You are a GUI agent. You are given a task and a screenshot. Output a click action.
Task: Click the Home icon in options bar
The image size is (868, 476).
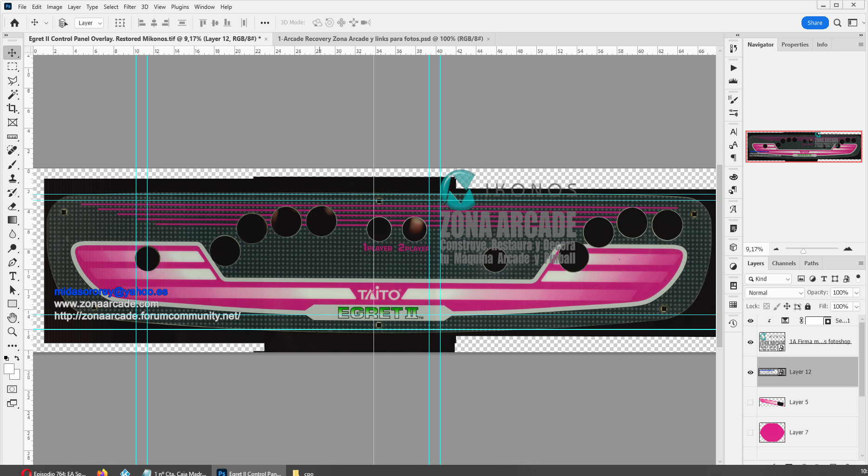(x=14, y=23)
